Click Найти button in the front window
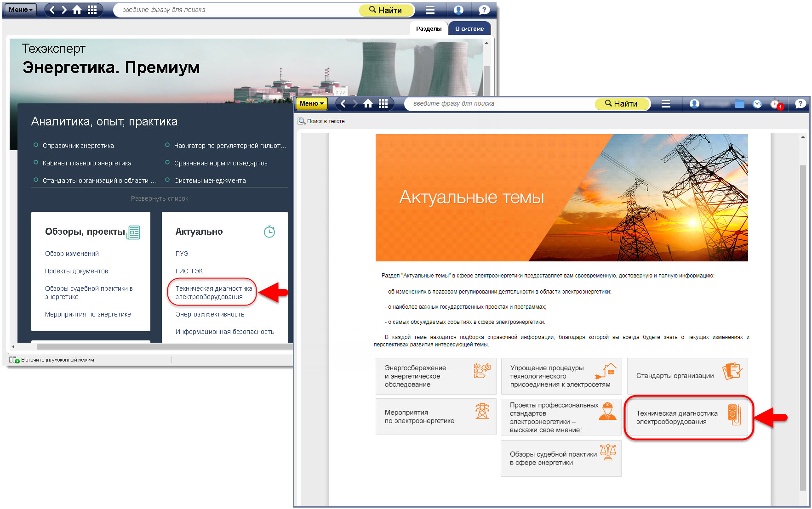812x509 pixels. [622, 103]
